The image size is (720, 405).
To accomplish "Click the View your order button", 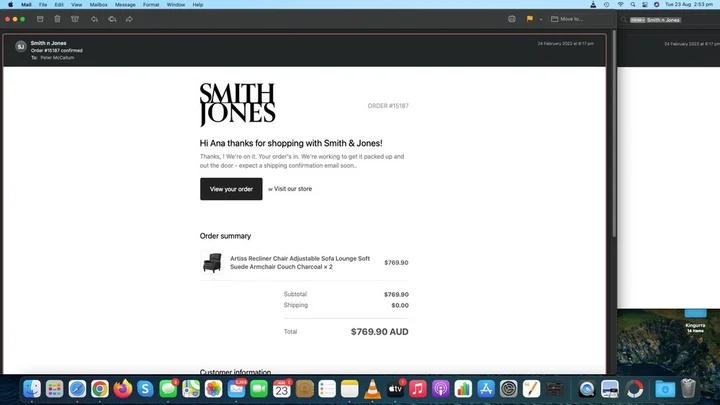I will [x=231, y=189].
